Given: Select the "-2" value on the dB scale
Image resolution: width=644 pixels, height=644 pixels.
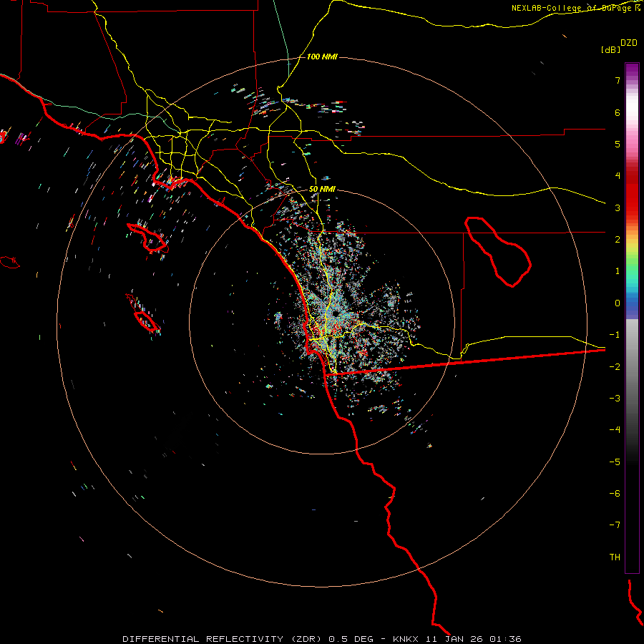Looking at the screenshot, I should (x=615, y=367).
